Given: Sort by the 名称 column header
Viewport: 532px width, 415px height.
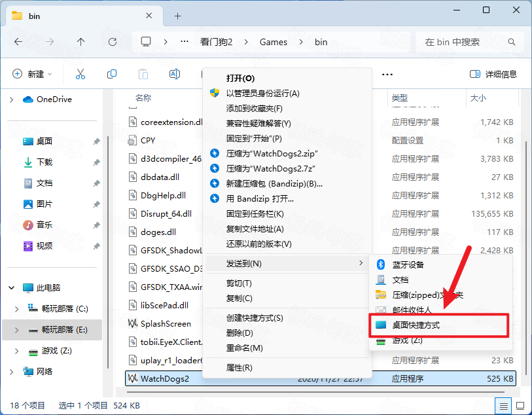Looking at the screenshot, I should [x=143, y=98].
